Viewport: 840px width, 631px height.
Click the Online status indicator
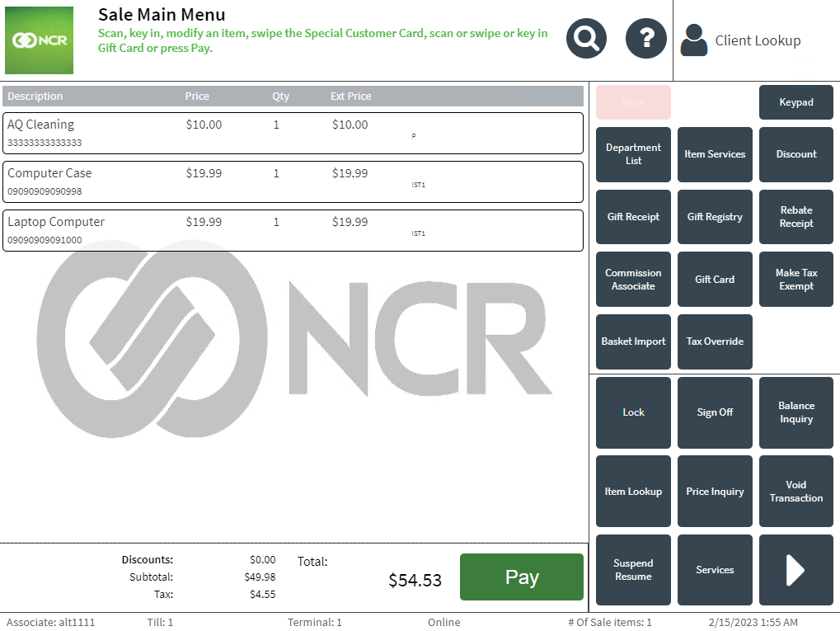coord(443,623)
